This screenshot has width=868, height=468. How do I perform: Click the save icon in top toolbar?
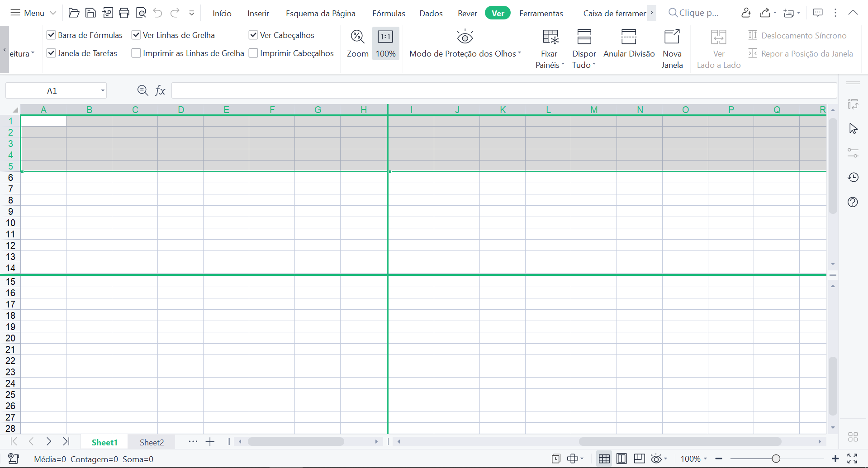pyautogui.click(x=90, y=13)
